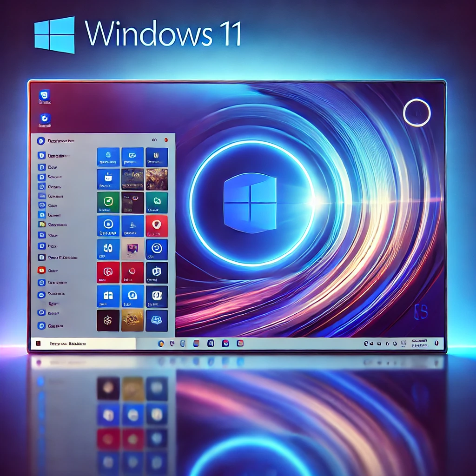Click the red dot button in Start menu header
Viewport: 476px width, 476px height.
(x=166, y=140)
